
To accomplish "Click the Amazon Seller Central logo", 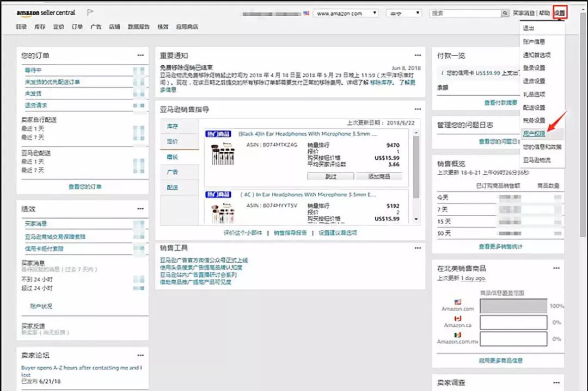I will [x=46, y=13].
